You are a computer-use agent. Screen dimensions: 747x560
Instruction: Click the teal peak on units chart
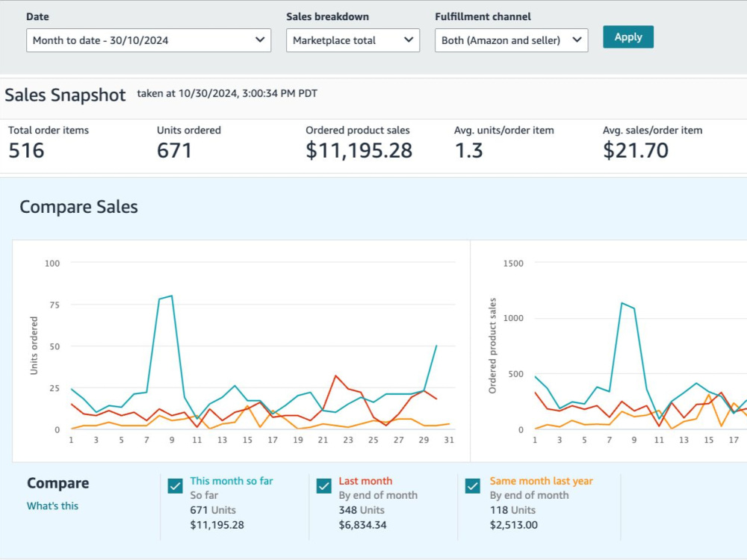pos(172,296)
